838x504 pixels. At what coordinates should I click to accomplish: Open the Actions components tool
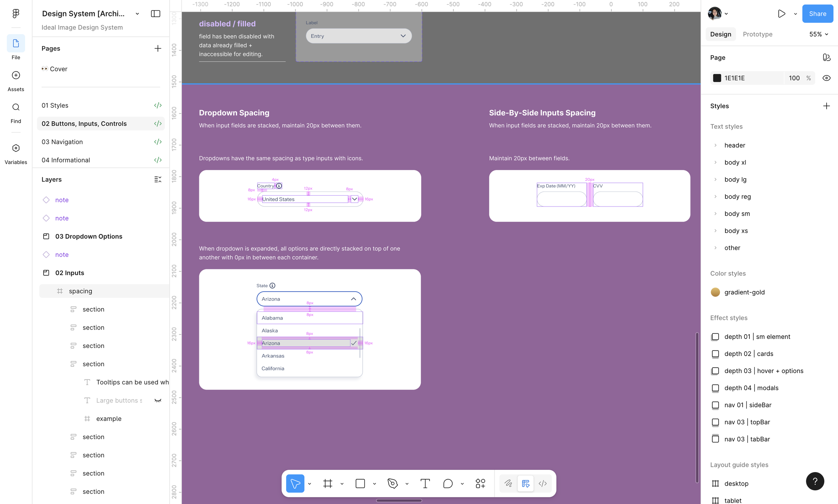click(x=480, y=483)
